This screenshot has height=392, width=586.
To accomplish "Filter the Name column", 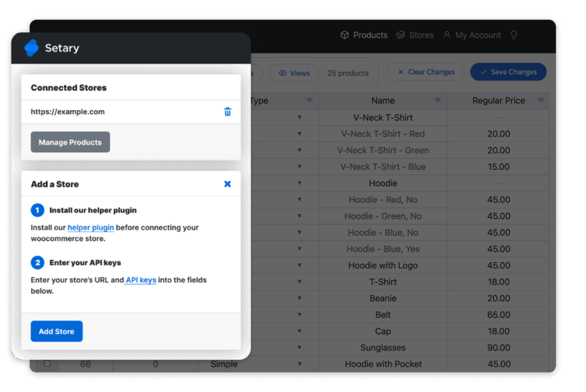I will (437, 101).
